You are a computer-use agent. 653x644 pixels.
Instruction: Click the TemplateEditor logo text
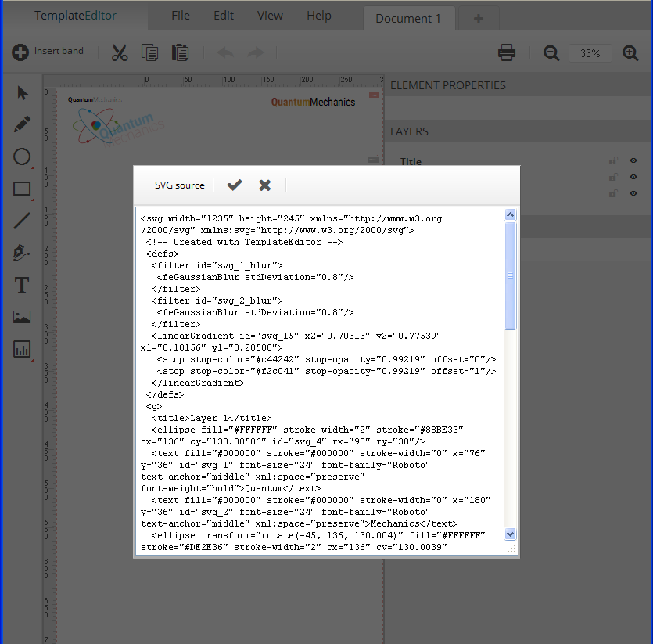pyautogui.click(x=75, y=16)
